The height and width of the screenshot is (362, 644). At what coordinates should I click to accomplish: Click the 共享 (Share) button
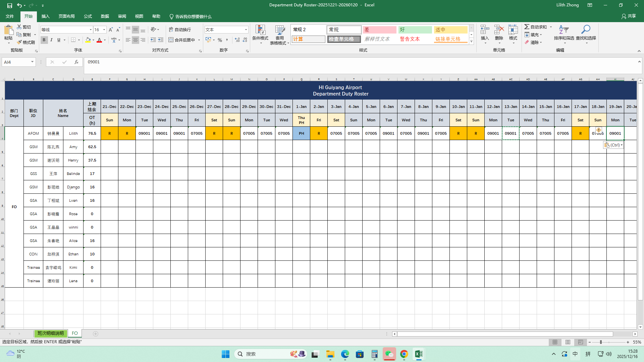(x=629, y=16)
